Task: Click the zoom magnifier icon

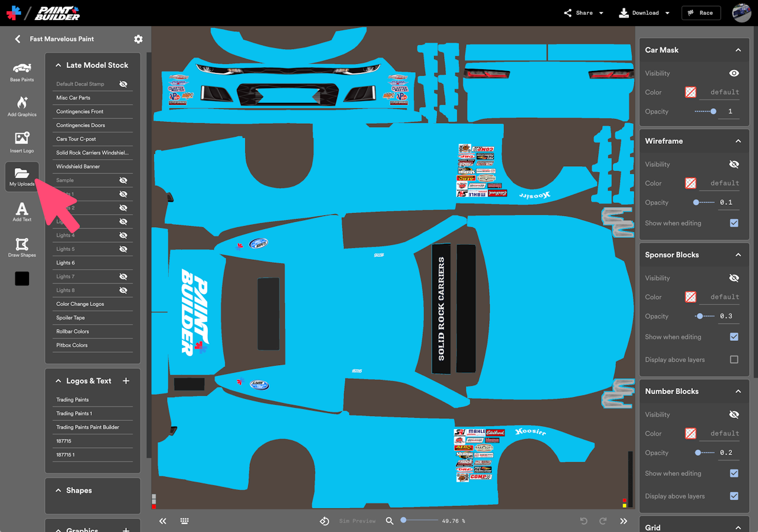Action: point(390,521)
